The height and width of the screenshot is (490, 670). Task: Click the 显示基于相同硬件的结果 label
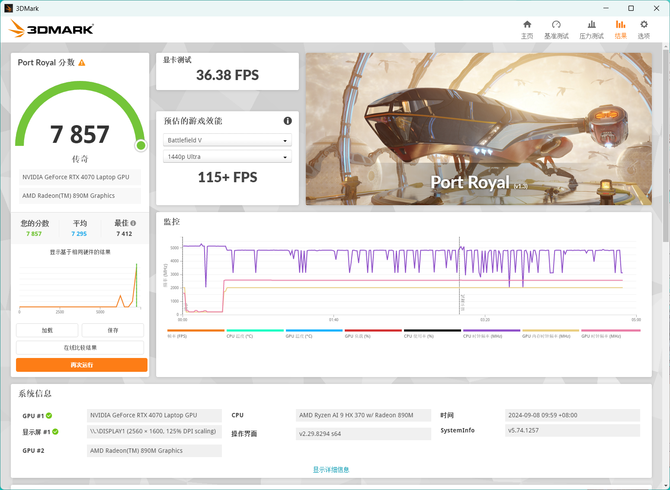click(80, 252)
